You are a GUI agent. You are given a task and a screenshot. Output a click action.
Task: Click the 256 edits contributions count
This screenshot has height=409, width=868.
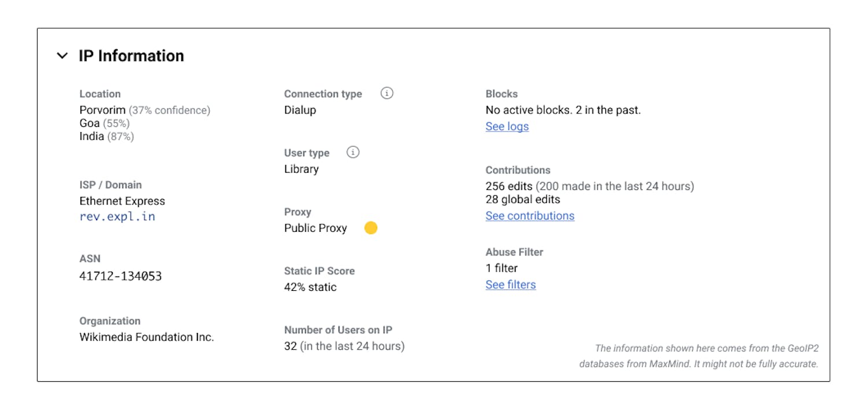coord(509,187)
